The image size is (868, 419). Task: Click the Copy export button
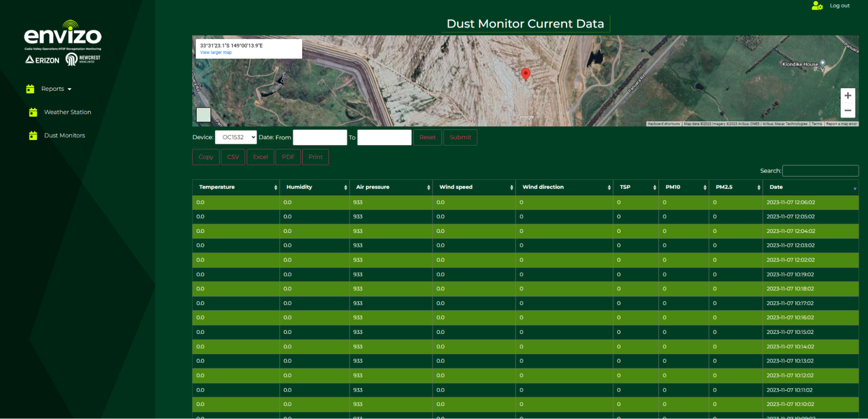(x=206, y=157)
